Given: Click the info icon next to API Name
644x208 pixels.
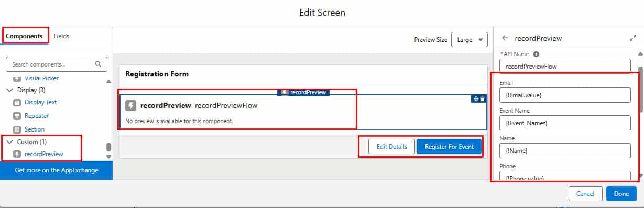Looking at the screenshot, I should point(536,54).
